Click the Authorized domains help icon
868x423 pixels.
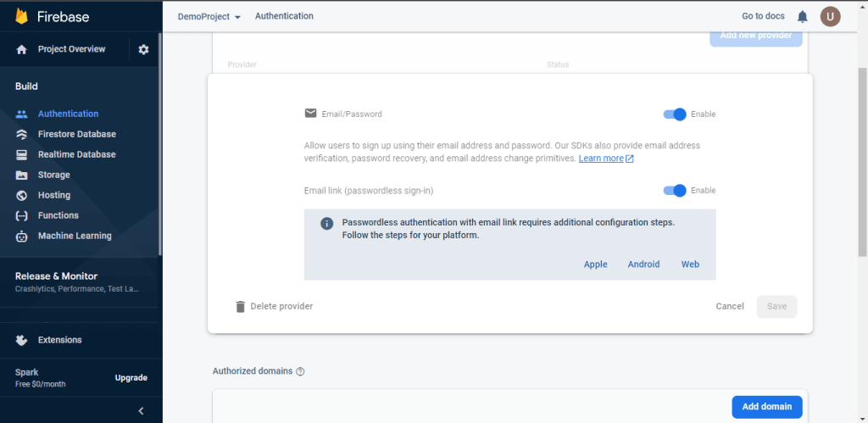point(300,371)
